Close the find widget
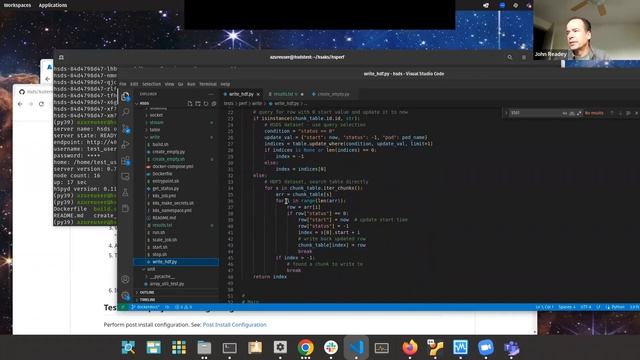This screenshot has width=640, height=360. tap(636, 113)
